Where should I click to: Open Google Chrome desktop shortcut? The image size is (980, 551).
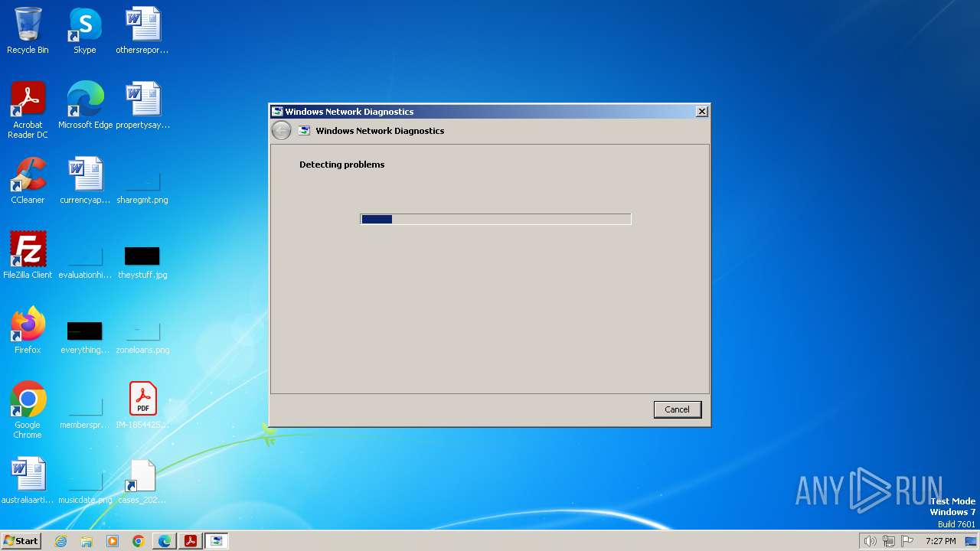point(28,410)
